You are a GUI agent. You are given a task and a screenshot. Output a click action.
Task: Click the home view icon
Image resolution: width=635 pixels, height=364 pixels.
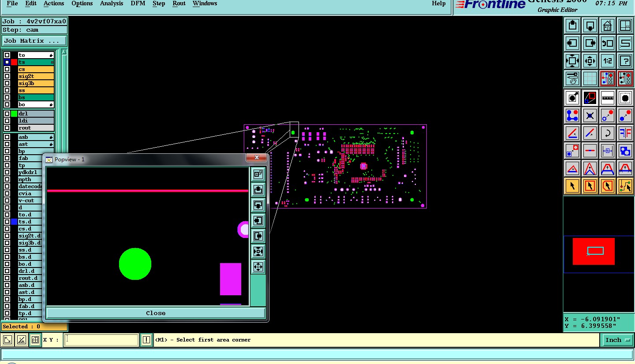608,26
